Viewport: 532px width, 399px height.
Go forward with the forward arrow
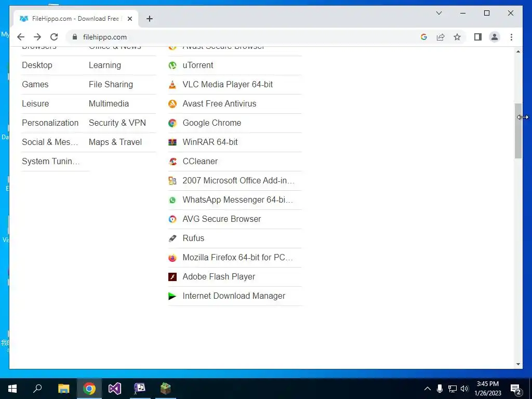(37, 37)
